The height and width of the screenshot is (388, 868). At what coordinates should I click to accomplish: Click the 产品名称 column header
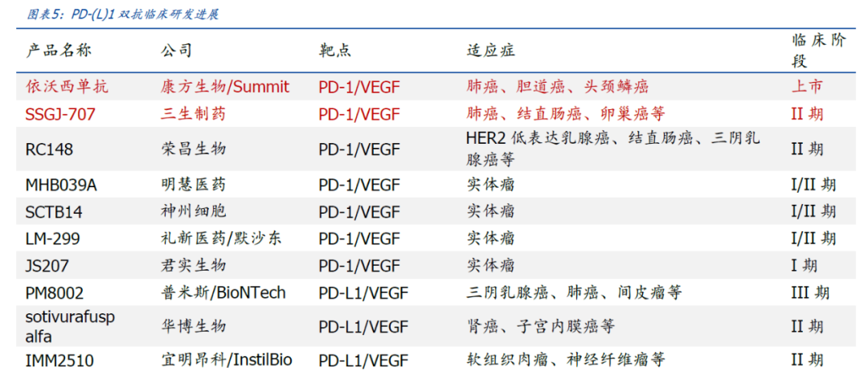coord(59,51)
